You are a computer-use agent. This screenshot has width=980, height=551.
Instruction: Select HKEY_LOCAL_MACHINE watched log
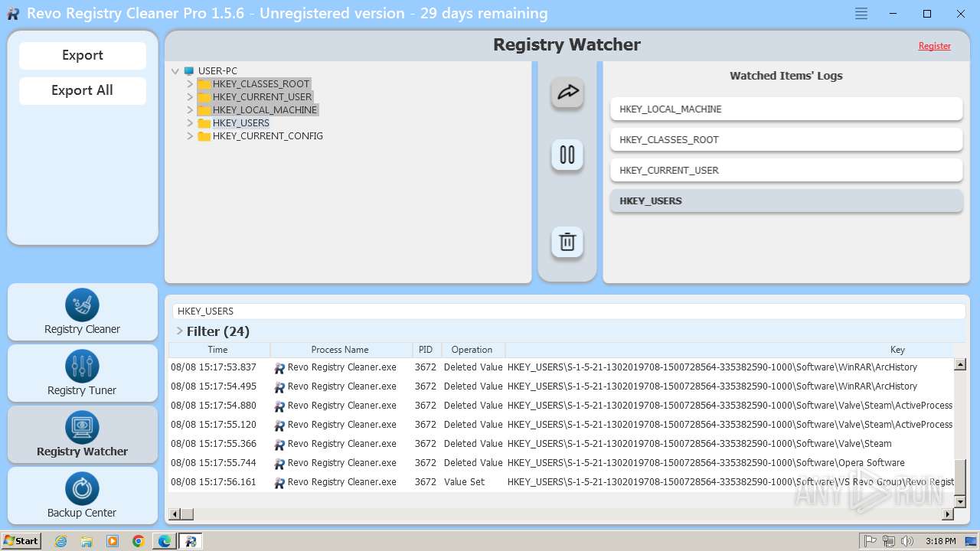pos(786,109)
